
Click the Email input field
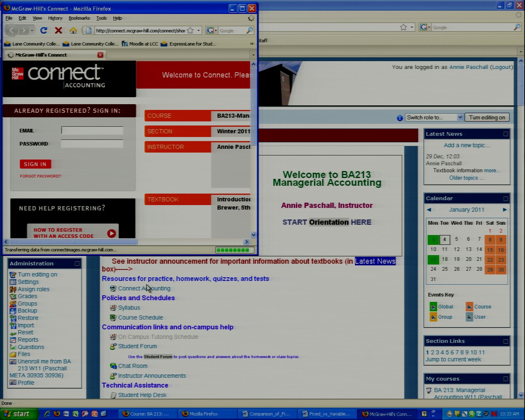[92, 130]
